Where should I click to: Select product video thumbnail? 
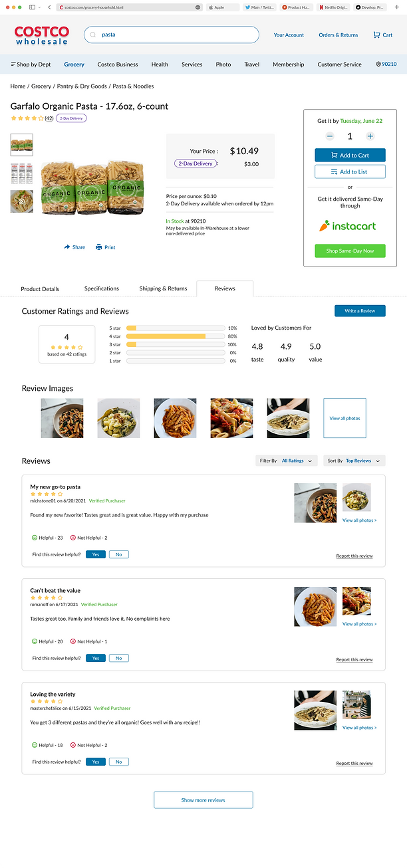pyautogui.click(x=21, y=201)
